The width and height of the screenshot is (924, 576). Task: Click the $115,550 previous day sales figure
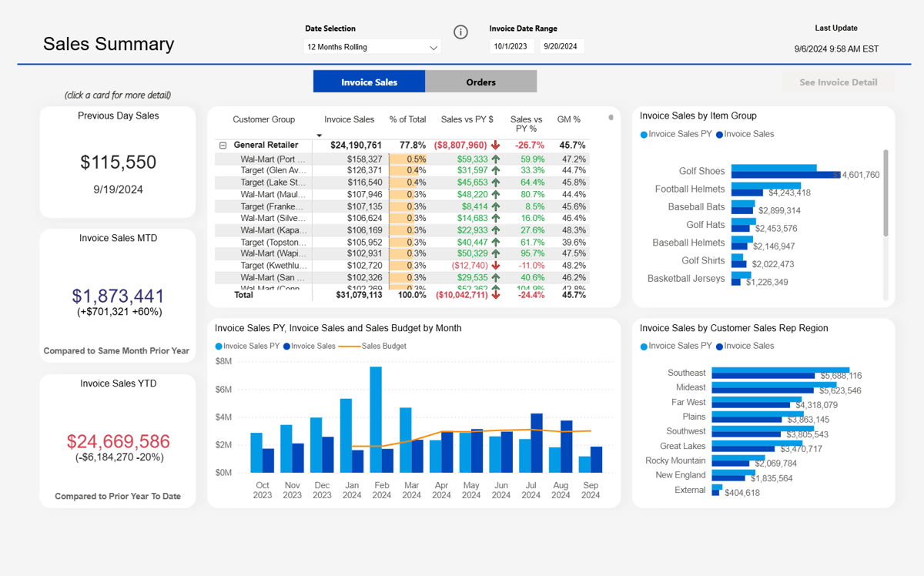(x=118, y=162)
